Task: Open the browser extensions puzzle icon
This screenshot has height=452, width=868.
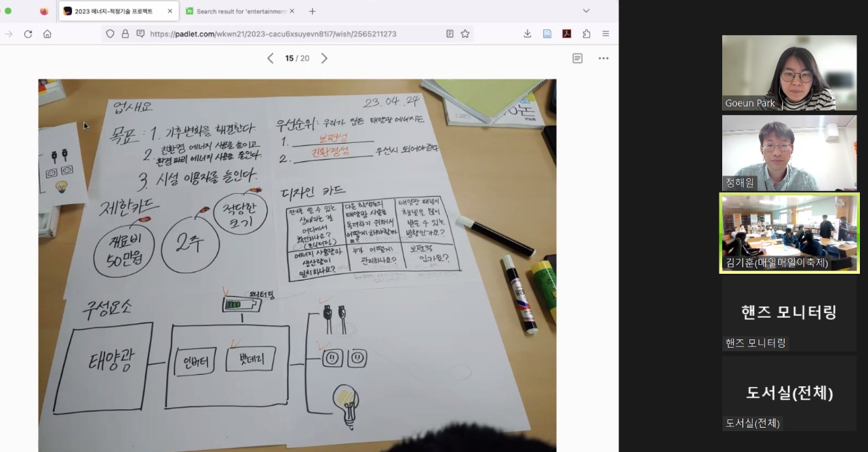Action: click(586, 34)
